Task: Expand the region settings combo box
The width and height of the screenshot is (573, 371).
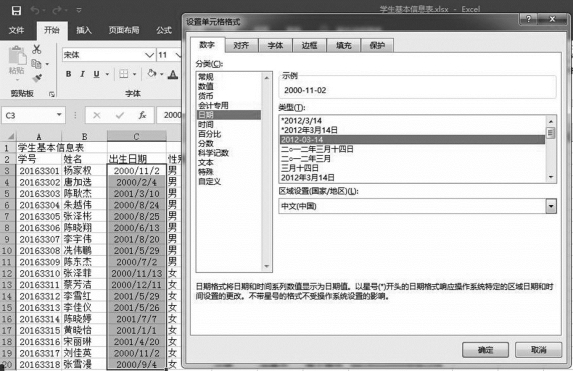Action: [551, 206]
